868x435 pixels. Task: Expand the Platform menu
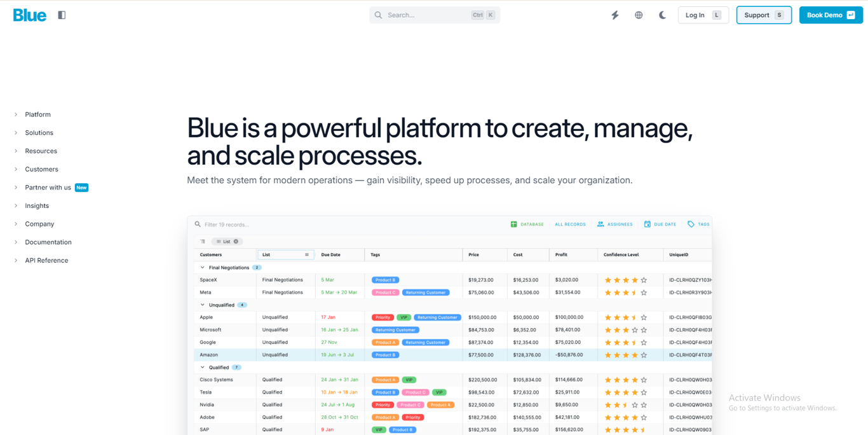pyautogui.click(x=37, y=114)
